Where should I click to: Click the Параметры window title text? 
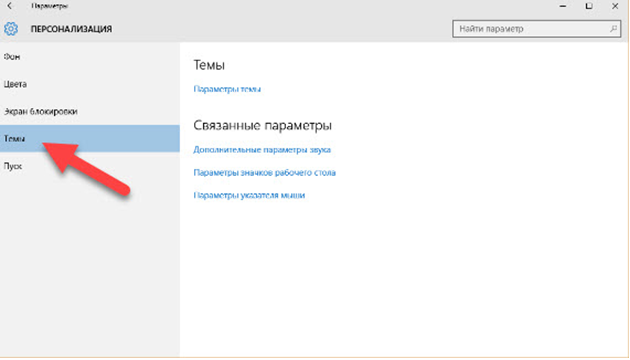(x=49, y=6)
